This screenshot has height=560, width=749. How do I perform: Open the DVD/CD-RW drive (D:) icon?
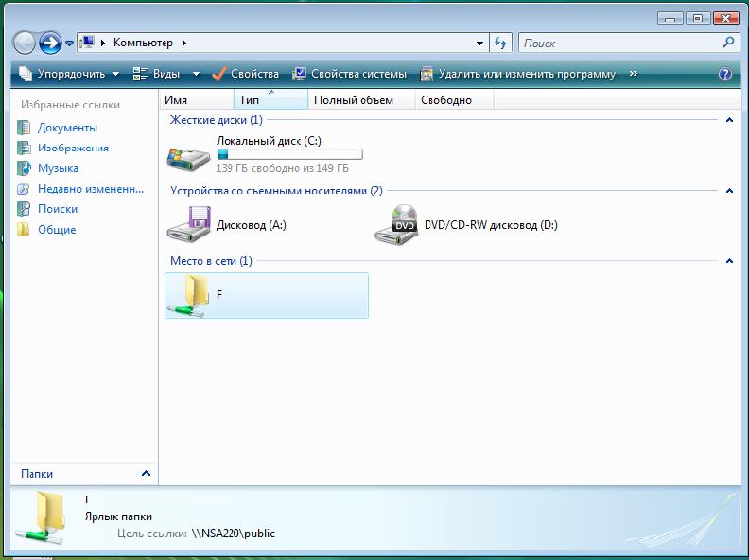coord(396,226)
